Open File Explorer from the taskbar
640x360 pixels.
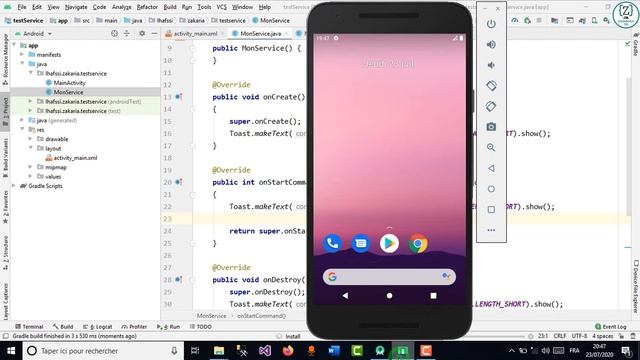point(219,351)
